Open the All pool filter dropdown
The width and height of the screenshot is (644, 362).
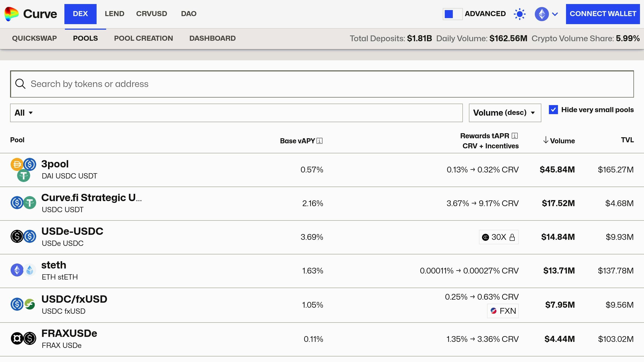click(x=236, y=113)
